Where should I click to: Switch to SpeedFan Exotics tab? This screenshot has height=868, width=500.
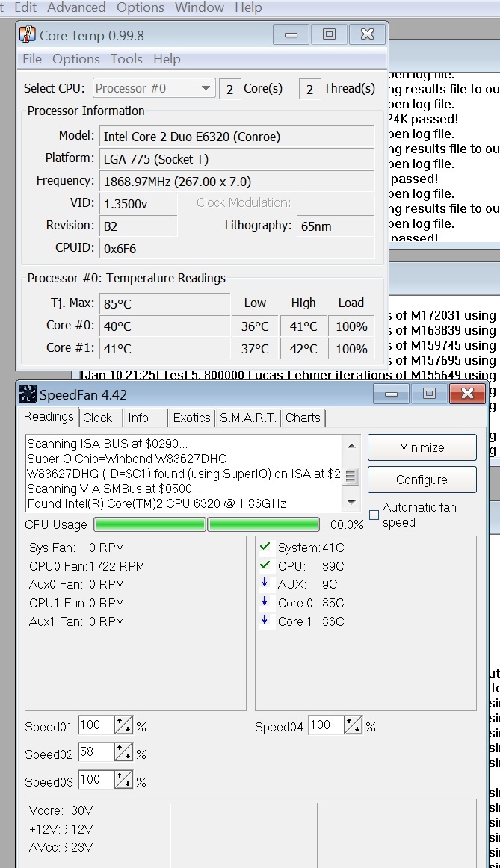coord(191,418)
